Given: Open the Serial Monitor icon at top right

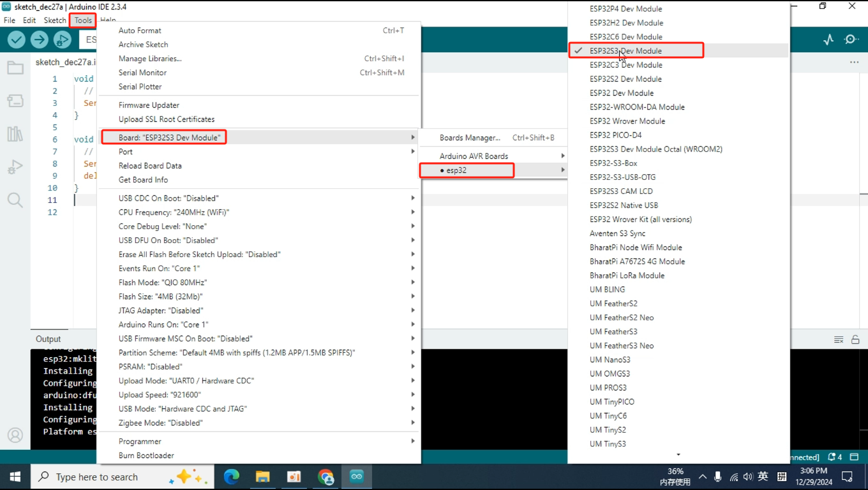Looking at the screenshot, I should pos(851,40).
